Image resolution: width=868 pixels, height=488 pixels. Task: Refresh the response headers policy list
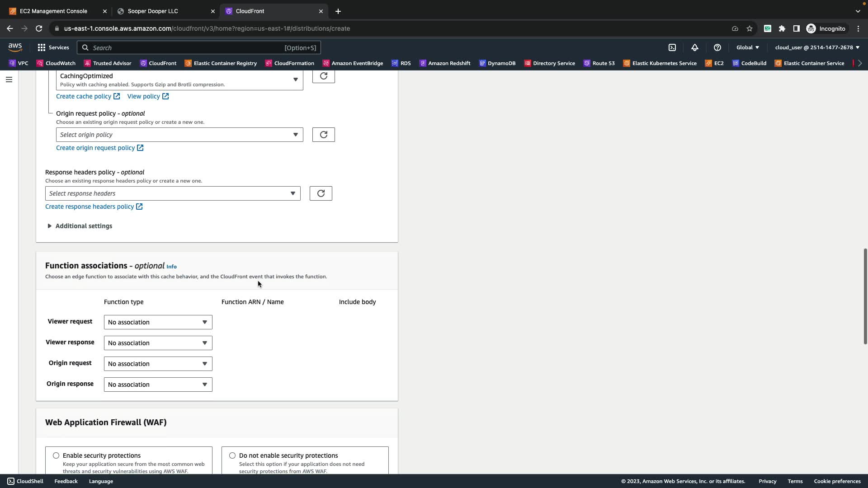coord(321,193)
